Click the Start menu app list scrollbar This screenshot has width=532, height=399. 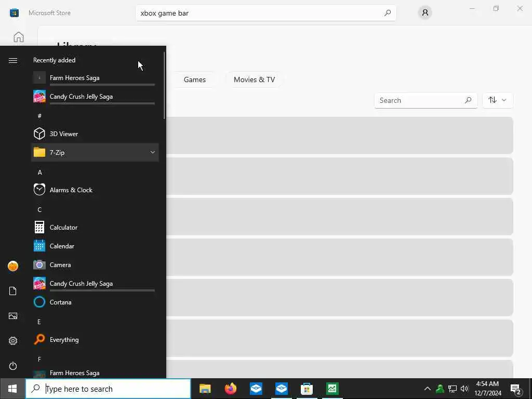click(x=164, y=85)
